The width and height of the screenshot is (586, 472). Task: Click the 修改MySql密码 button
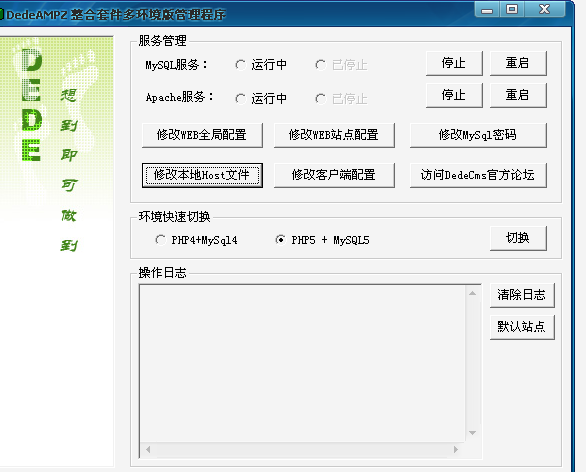(x=478, y=135)
